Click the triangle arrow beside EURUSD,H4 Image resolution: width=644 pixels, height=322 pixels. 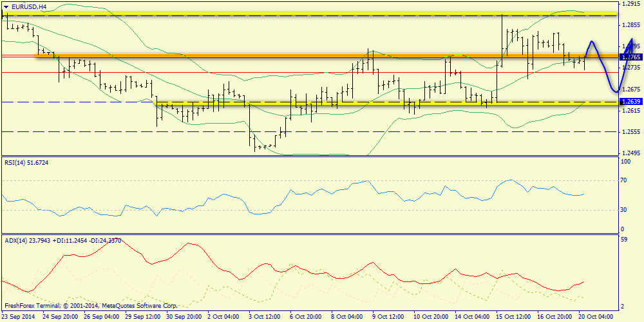(x=5, y=6)
